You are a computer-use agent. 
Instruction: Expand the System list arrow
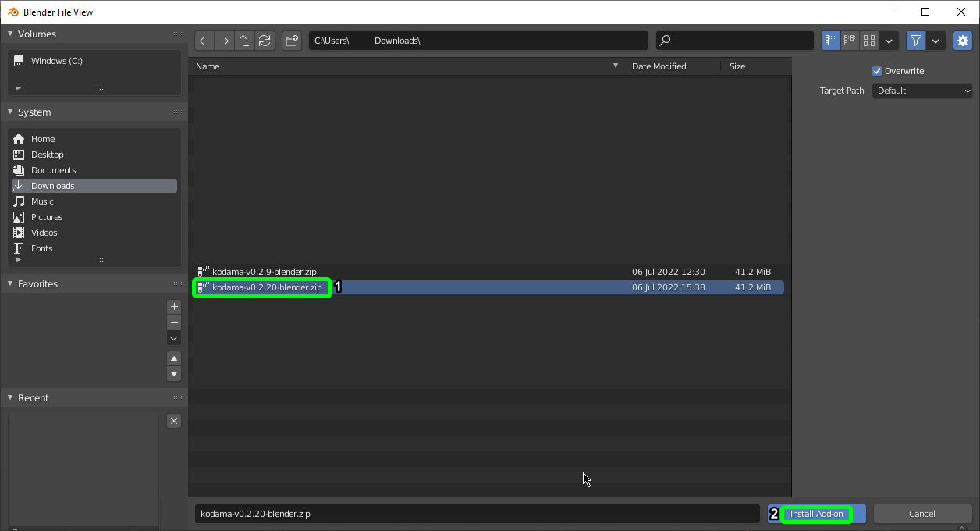coord(18,259)
